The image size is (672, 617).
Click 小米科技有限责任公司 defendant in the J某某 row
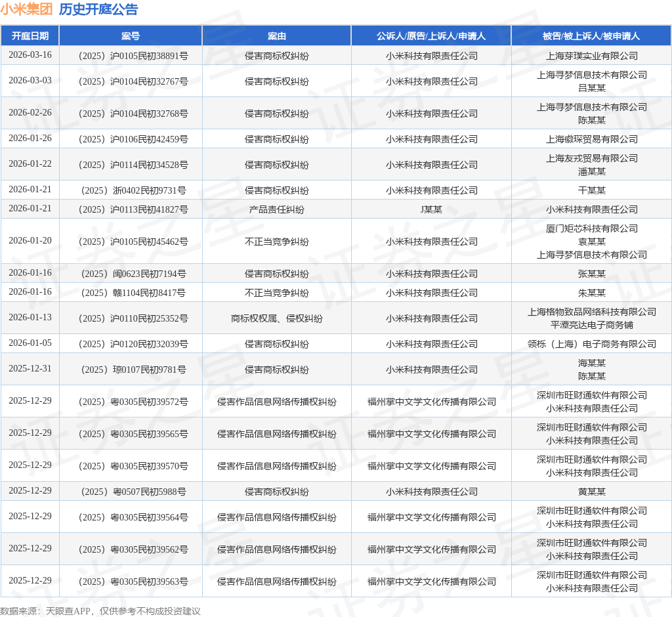tap(591, 209)
